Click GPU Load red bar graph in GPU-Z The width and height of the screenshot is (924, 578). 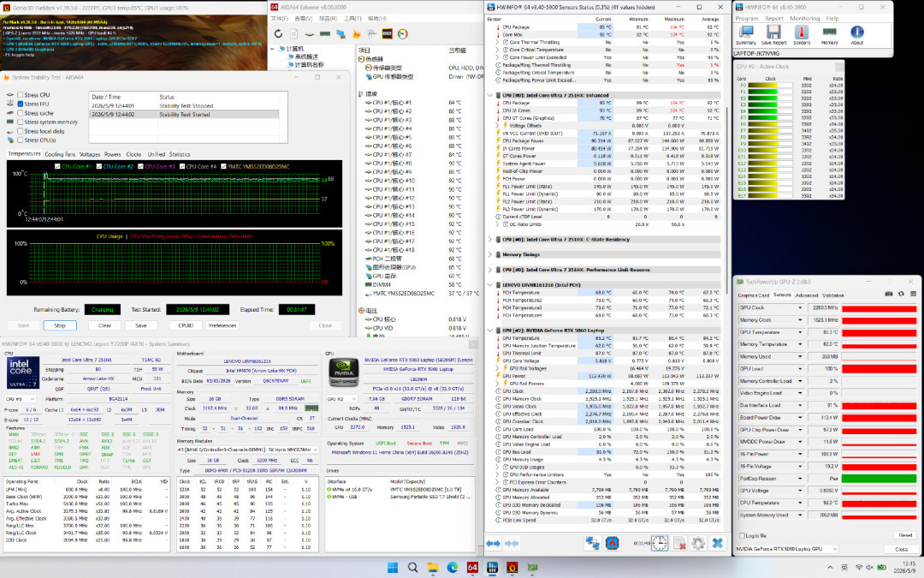point(880,368)
